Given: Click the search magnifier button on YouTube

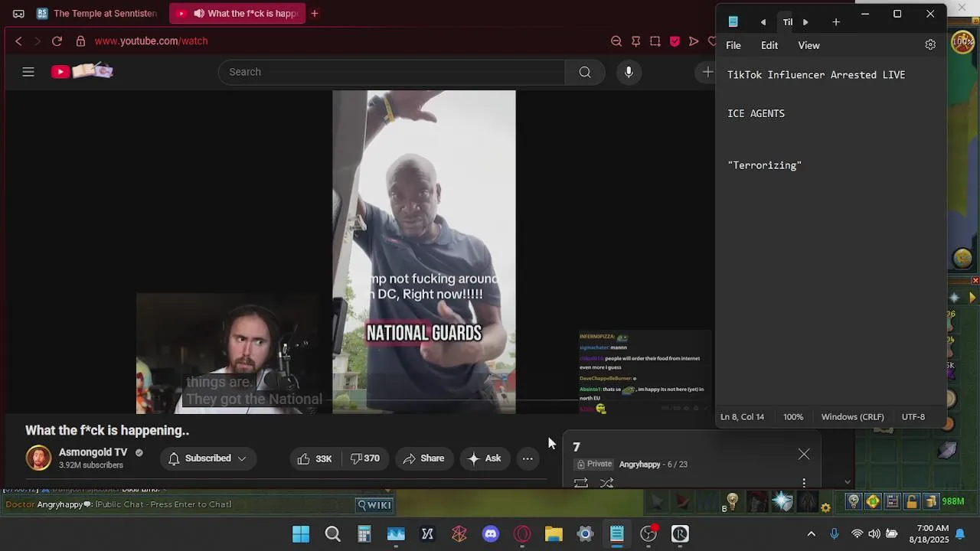Looking at the screenshot, I should [585, 72].
